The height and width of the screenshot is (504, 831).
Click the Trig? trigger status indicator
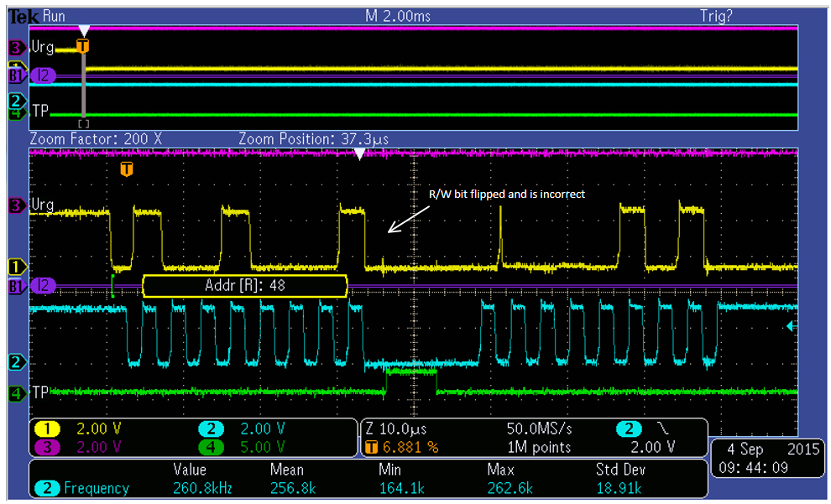(716, 16)
